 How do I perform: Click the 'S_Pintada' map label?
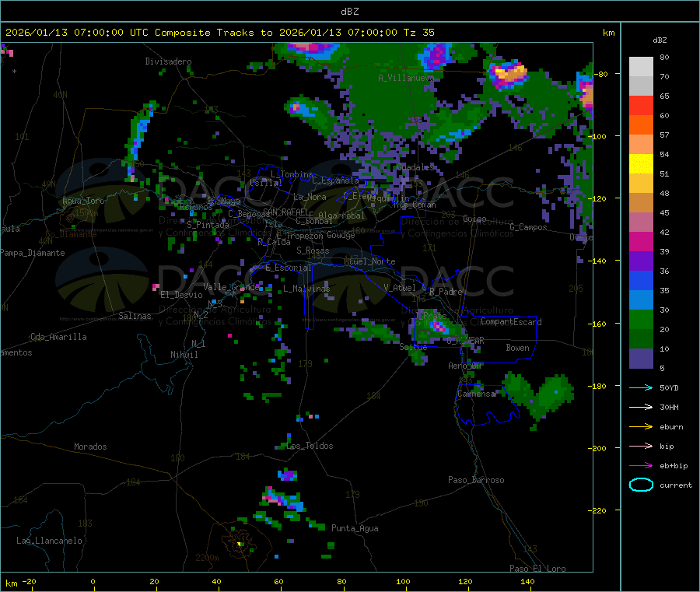tap(208, 225)
